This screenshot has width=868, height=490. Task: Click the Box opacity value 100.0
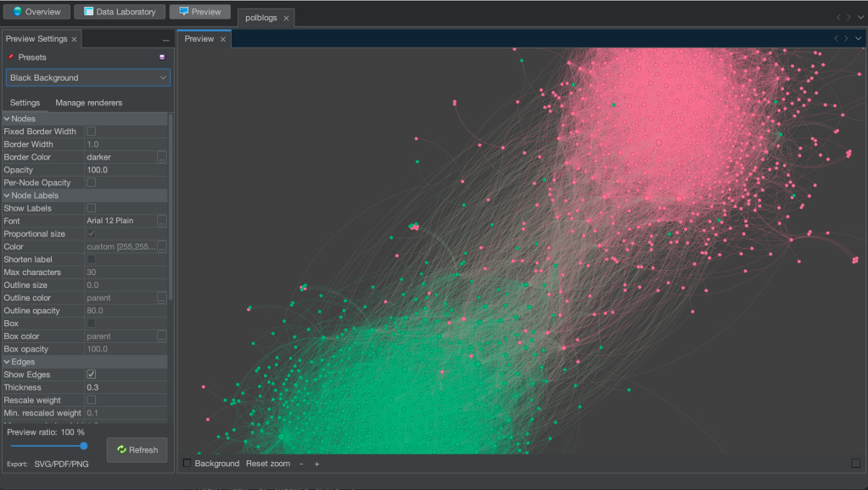click(x=126, y=349)
